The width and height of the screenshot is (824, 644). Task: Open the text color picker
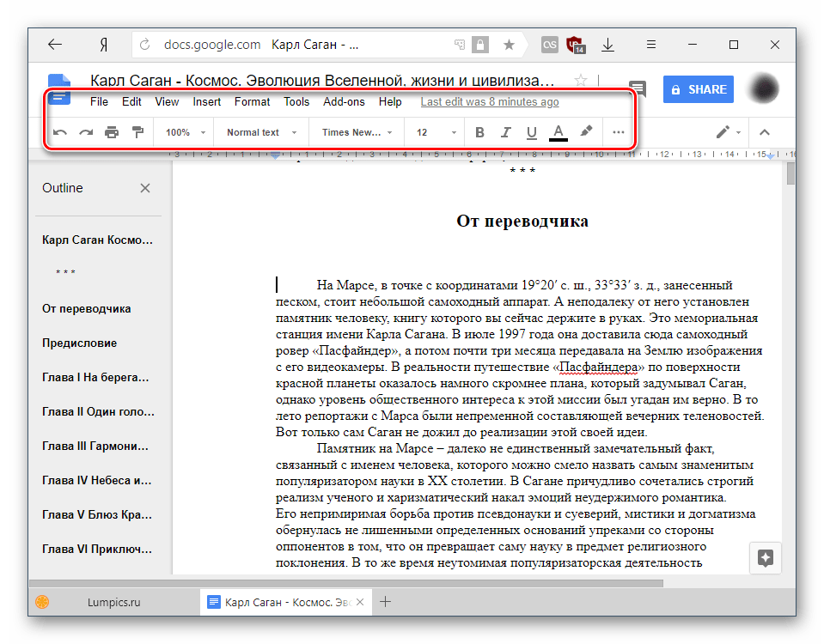coord(558,132)
